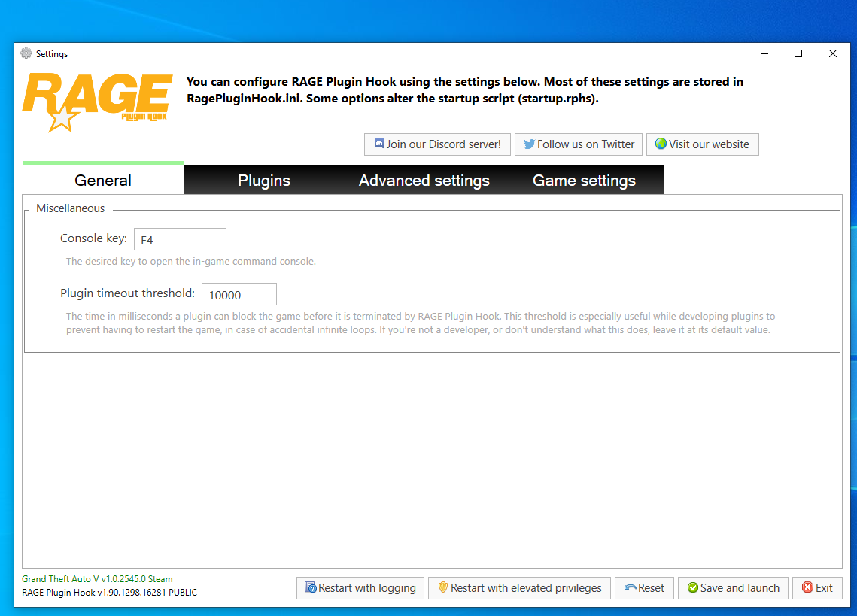Viewport: 857px width, 616px height.
Task: Click the RagePluginHook.ini header text
Action: [464, 90]
